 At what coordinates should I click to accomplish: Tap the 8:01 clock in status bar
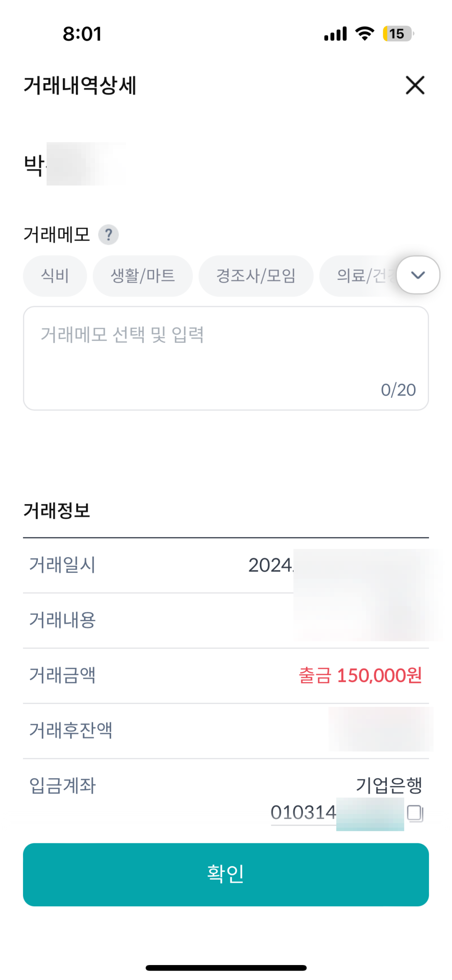pos(82,34)
